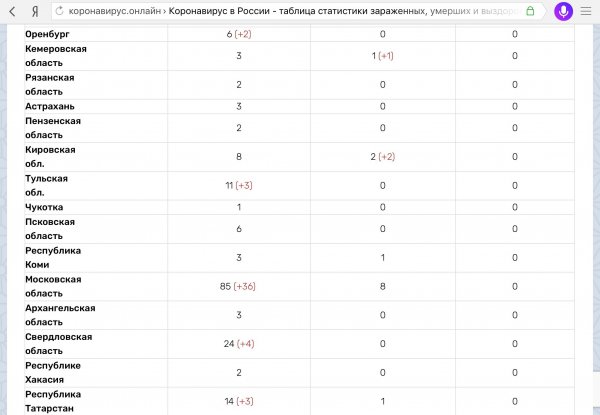Click the green lock security icon

click(x=531, y=10)
